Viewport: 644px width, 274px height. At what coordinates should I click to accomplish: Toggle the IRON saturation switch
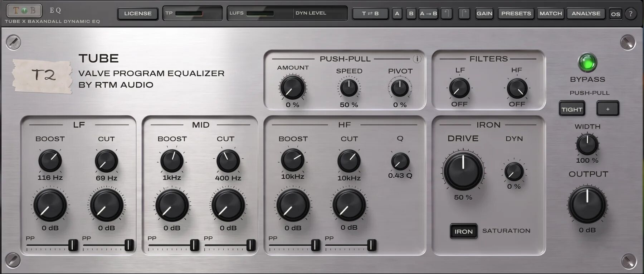(463, 231)
